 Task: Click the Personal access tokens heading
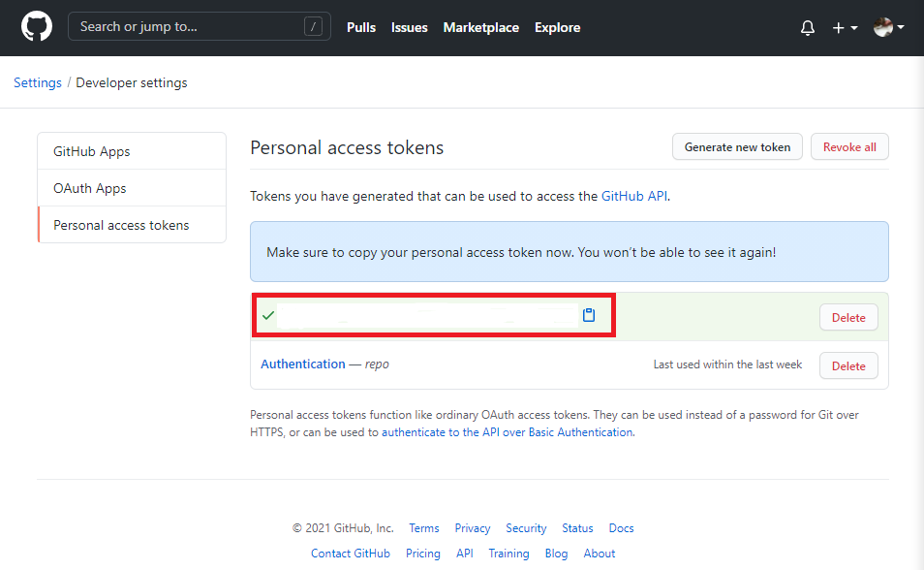(347, 147)
